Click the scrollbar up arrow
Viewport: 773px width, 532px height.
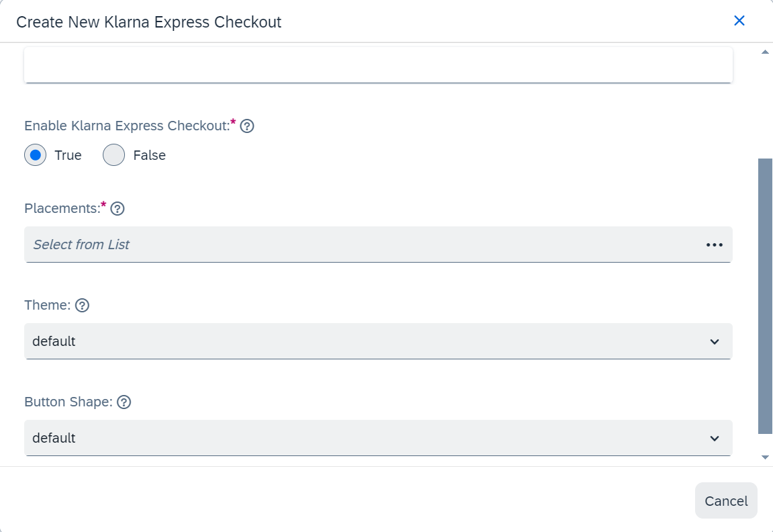click(765, 52)
